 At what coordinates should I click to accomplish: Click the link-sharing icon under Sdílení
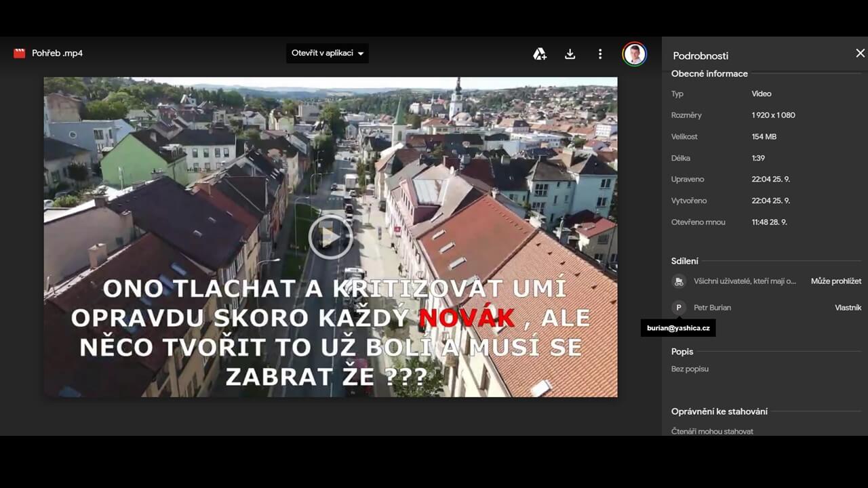[x=679, y=281]
